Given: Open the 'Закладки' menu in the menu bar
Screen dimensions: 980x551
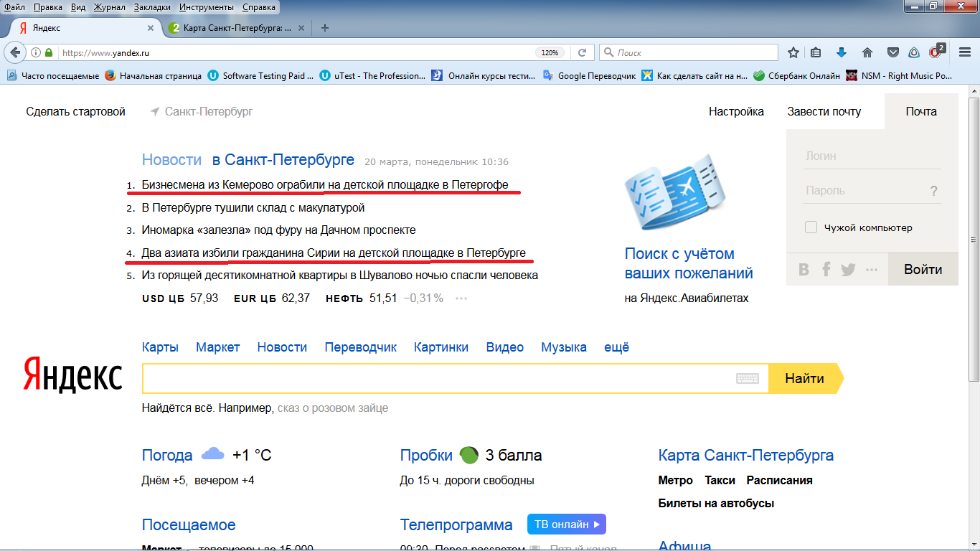Looking at the screenshot, I should point(152,6).
